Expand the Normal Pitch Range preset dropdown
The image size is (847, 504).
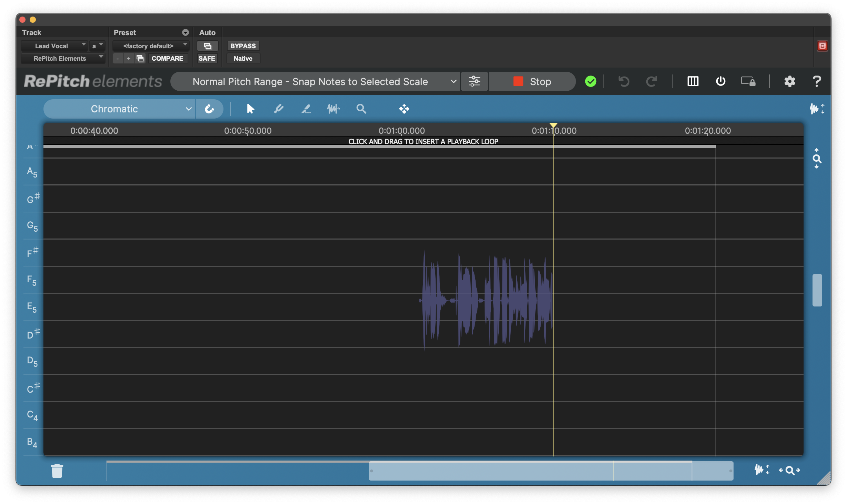coord(315,82)
